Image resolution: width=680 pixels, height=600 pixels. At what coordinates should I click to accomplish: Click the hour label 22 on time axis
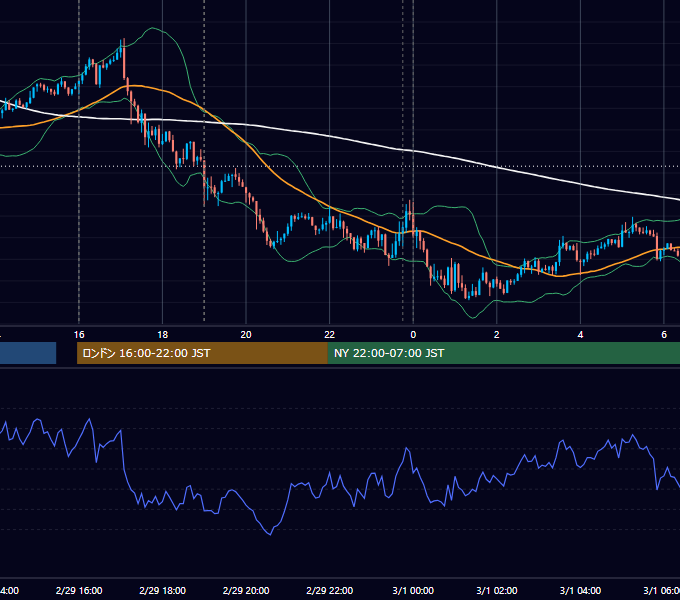tap(330, 335)
